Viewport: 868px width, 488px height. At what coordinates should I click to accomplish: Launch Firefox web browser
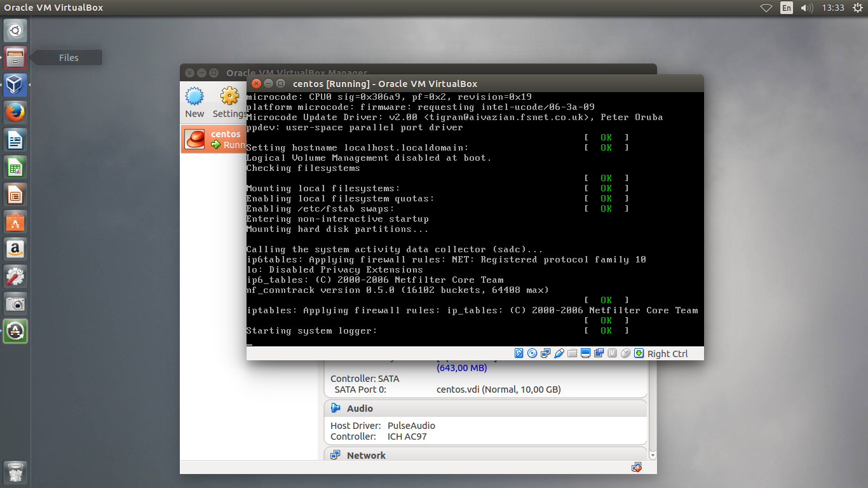tap(15, 112)
